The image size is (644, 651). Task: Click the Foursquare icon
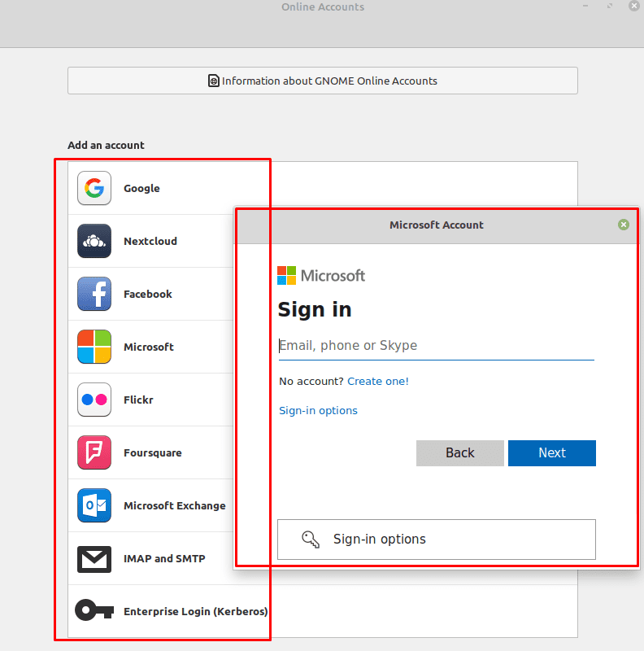[x=94, y=452]
